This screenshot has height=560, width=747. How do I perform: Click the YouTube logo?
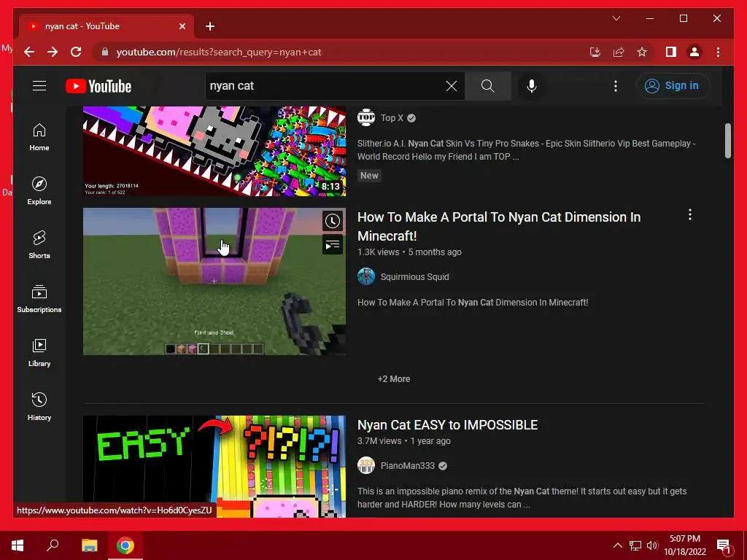pos(98,86)
